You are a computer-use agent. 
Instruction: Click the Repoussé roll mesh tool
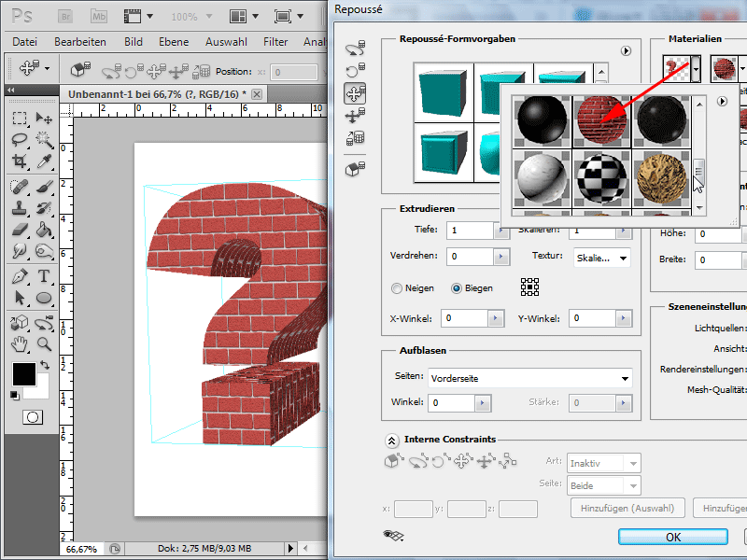pos(355,71)
